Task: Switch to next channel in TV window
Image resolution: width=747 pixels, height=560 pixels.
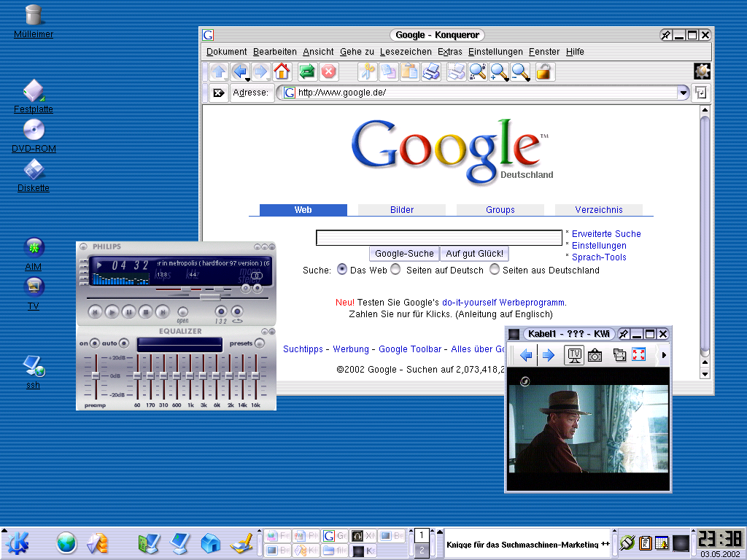Action: point(549,355)
